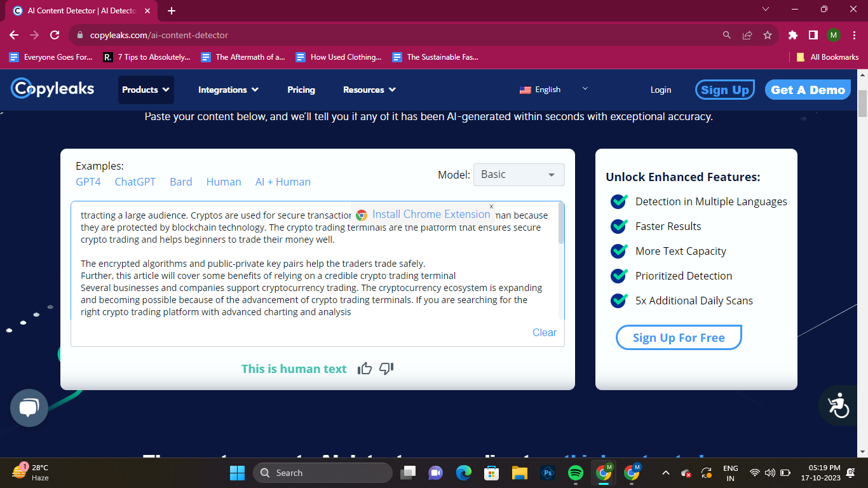This screenshot has height=488, width=868.
Task: Click the page vertical scrollbar
Action: tap(862, 104)
